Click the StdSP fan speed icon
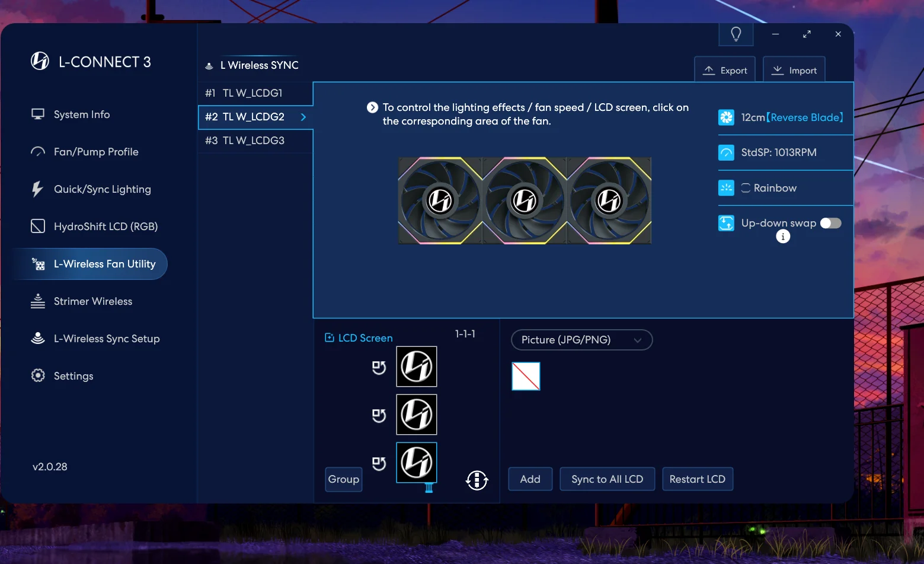The width and height of the screenshot is (924, 564). coord(726,152)
